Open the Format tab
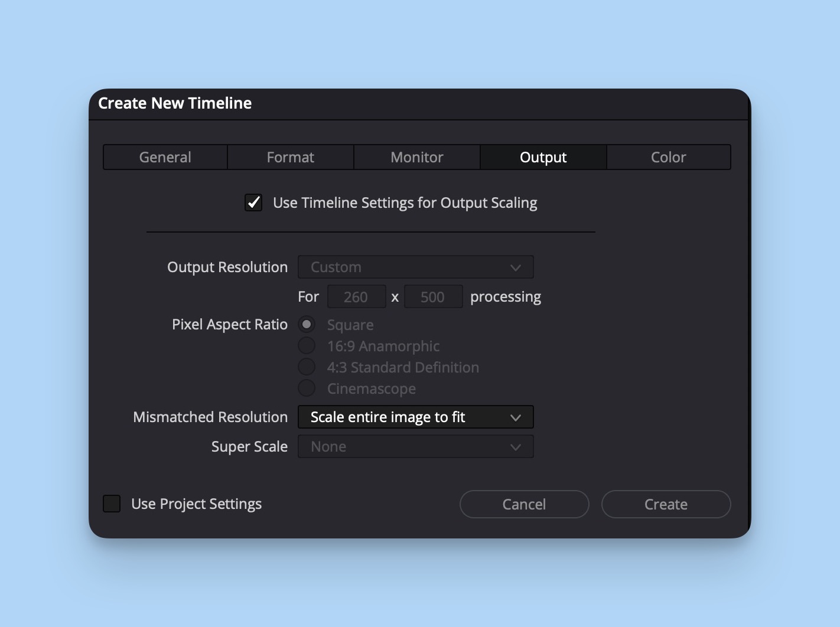 click(x=291, y=157)
